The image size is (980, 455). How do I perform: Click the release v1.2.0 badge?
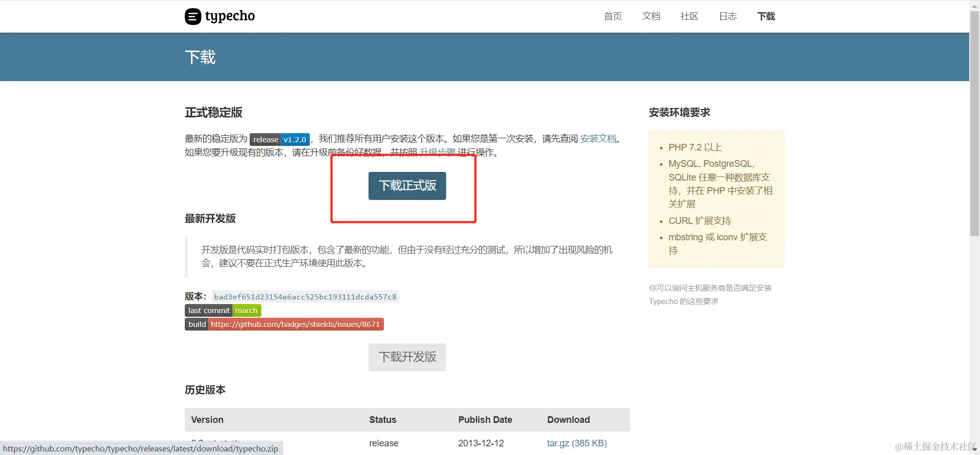point(280,139)
